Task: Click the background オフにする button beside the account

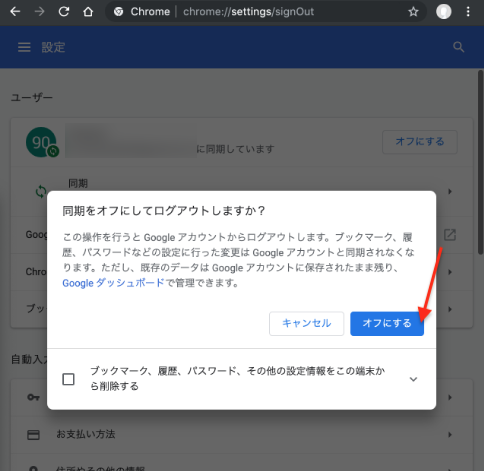Action: pyautogui.click(x=420, y=142)
